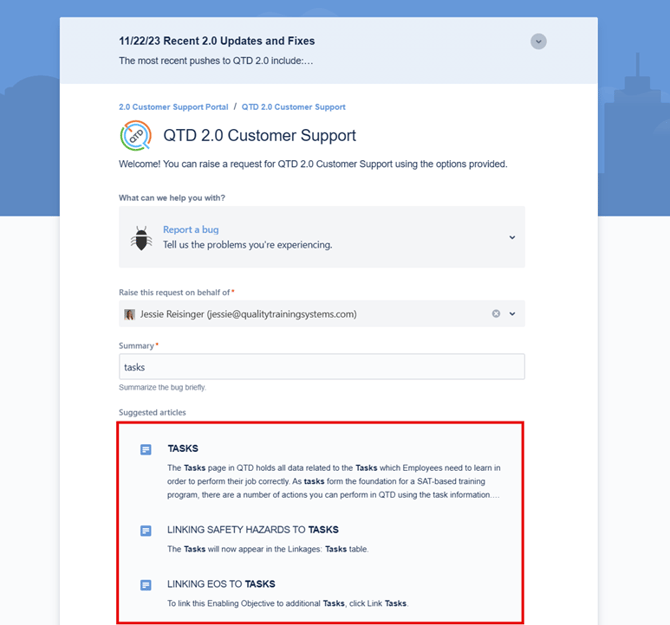
Task: Go to 2.0 Customer Support Portal breadcrumb
Action: tap(172, 106)
